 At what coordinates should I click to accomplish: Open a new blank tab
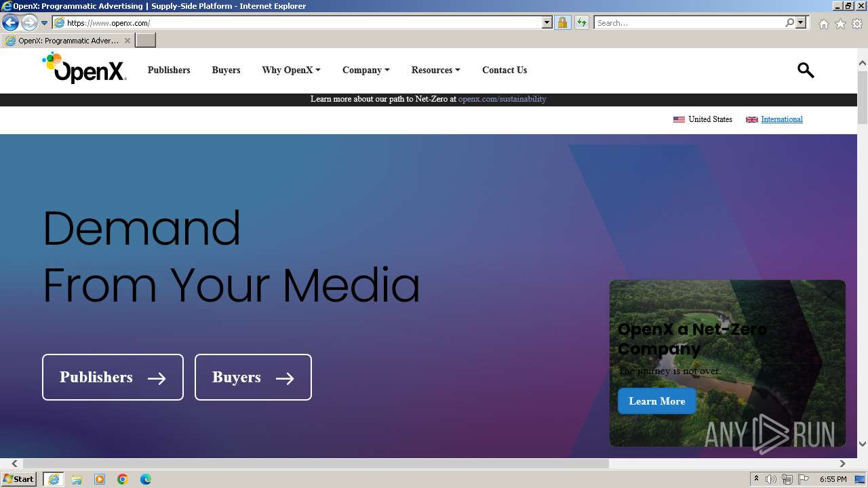click(x=146, y=41)
